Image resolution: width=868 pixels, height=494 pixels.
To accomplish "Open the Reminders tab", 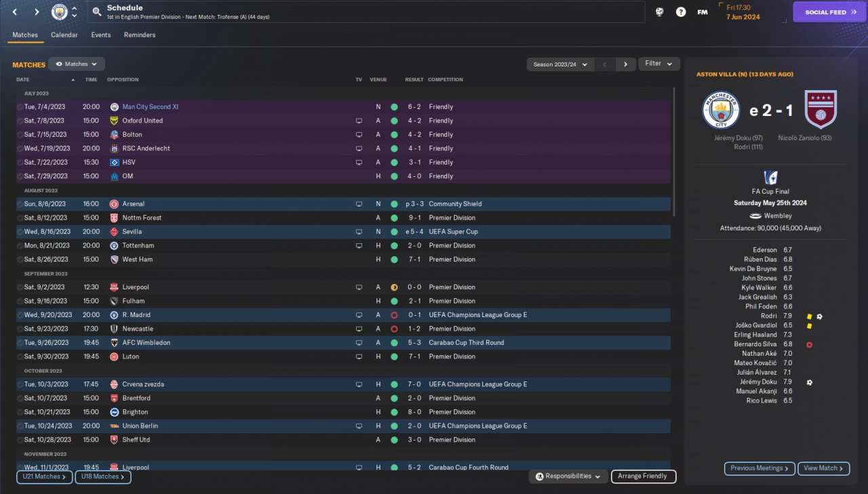I will 140,35.
